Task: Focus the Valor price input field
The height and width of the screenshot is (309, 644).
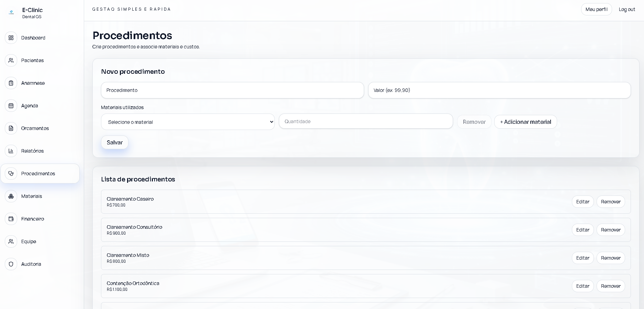Action: pyautogui.click(x=499, y=90)
